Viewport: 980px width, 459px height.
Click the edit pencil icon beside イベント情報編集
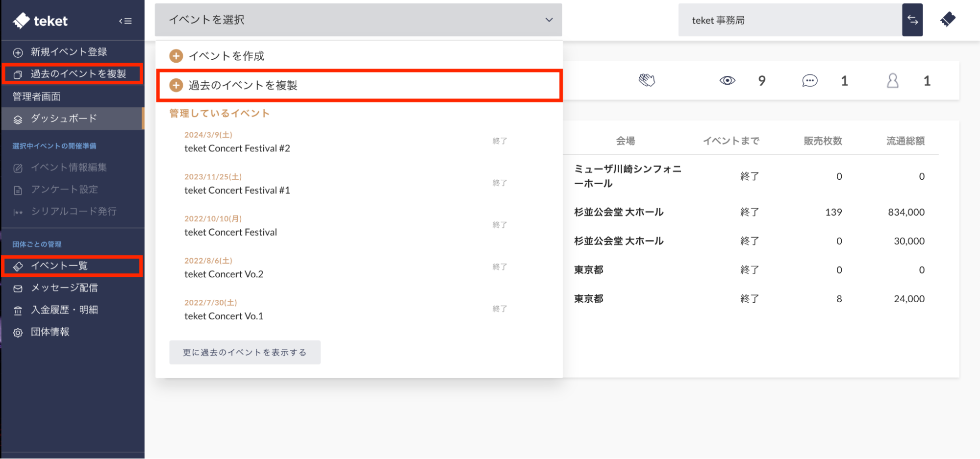coord(18,168)
